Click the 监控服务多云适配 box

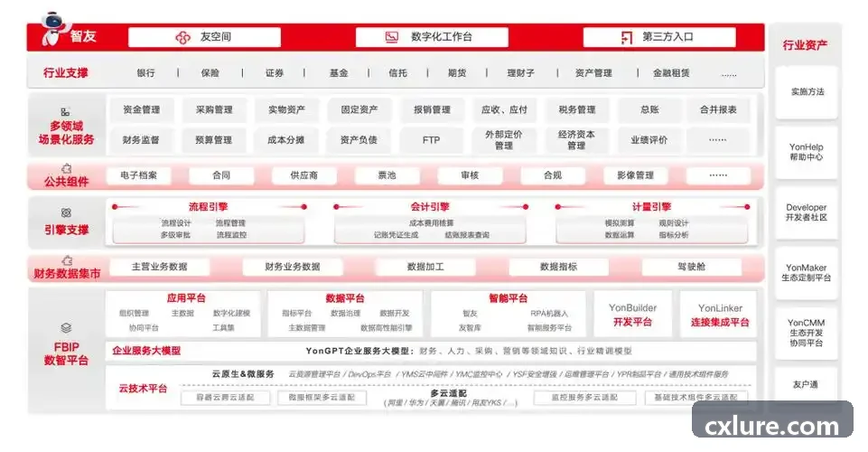[x=584, y=398]
